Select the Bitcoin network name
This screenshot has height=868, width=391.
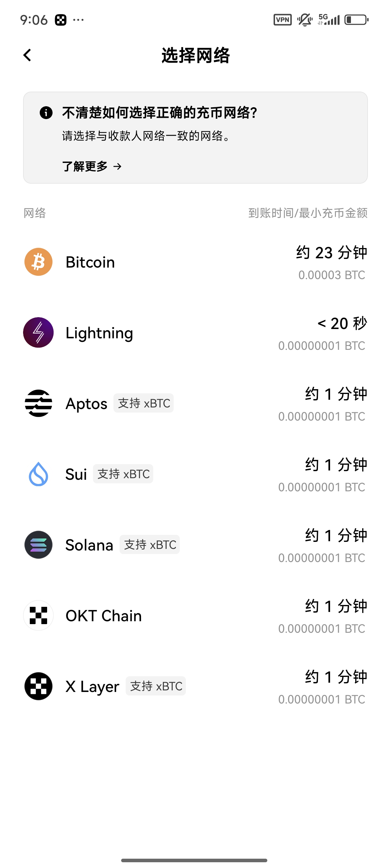[90, 262]
